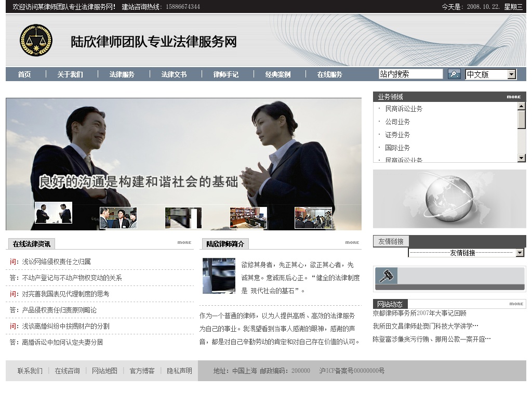The height and width of the screenshot is (416, 532).
Task: Click the search key icon button
Action: coord(454,74)
